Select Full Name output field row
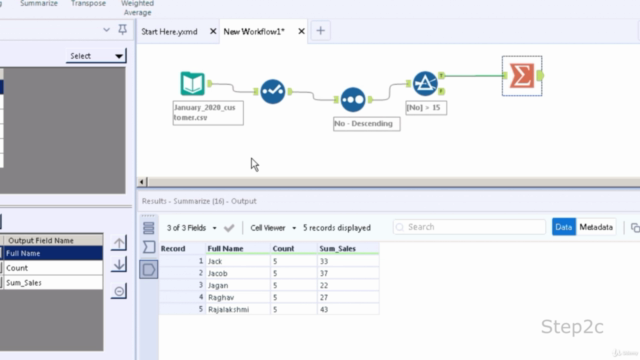 click(53, 253)
